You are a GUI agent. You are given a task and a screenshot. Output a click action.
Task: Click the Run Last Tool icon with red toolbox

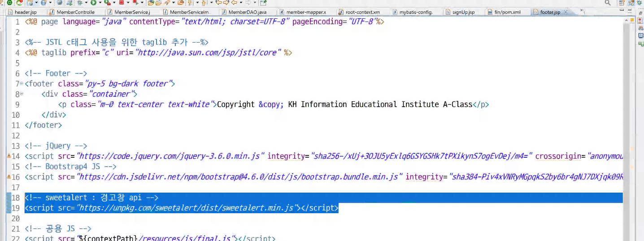click(x=108, y=3)
